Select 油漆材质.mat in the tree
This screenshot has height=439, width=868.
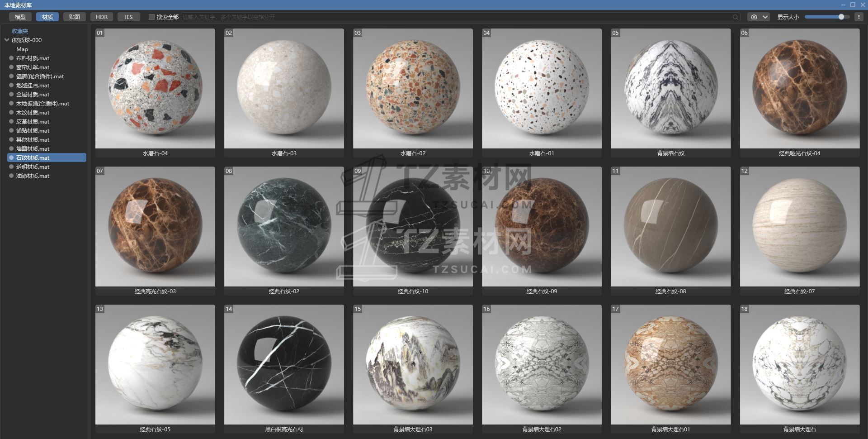(33, 176)
